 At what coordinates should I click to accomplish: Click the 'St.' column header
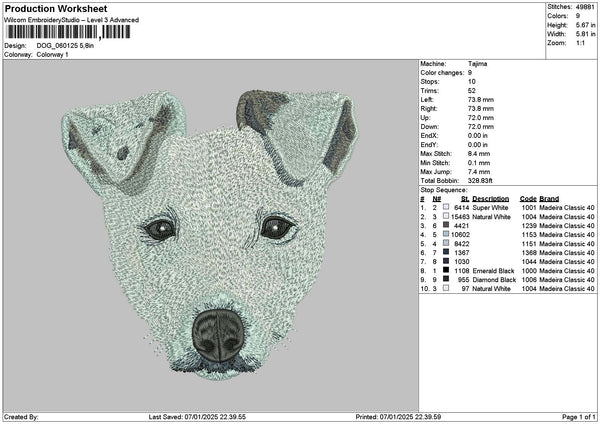click(x=465, y=199)
